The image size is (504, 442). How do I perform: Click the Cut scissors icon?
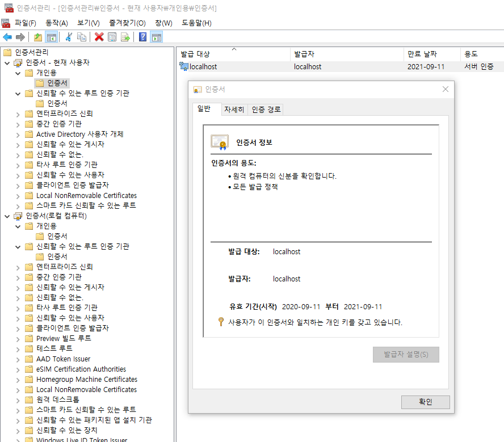[x=69, y=37]
